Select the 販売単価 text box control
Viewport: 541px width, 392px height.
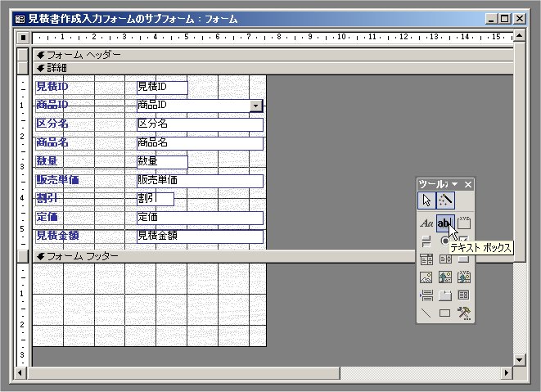click(201, 181)
